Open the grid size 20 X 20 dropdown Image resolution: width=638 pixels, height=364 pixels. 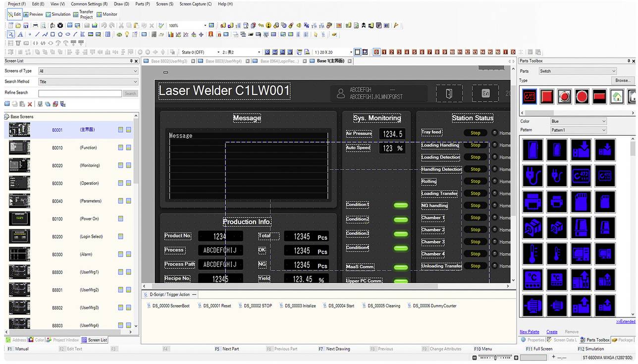351,52
